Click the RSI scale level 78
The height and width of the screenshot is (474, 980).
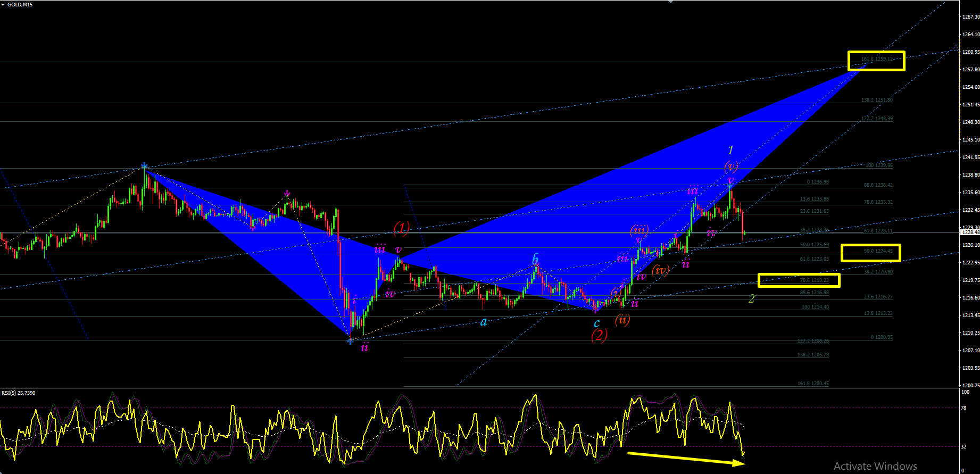point(964,408)
